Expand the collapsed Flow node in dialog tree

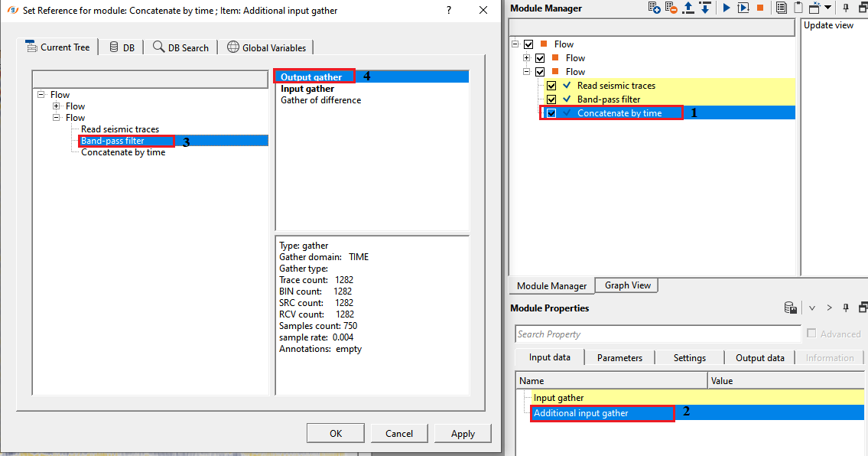57,106
